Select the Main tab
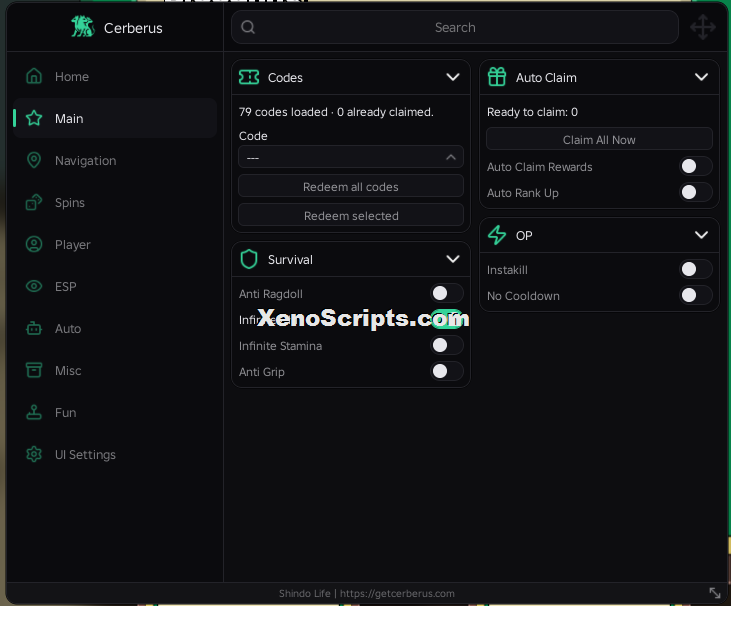The image size is (731, 636). point(115,118)
